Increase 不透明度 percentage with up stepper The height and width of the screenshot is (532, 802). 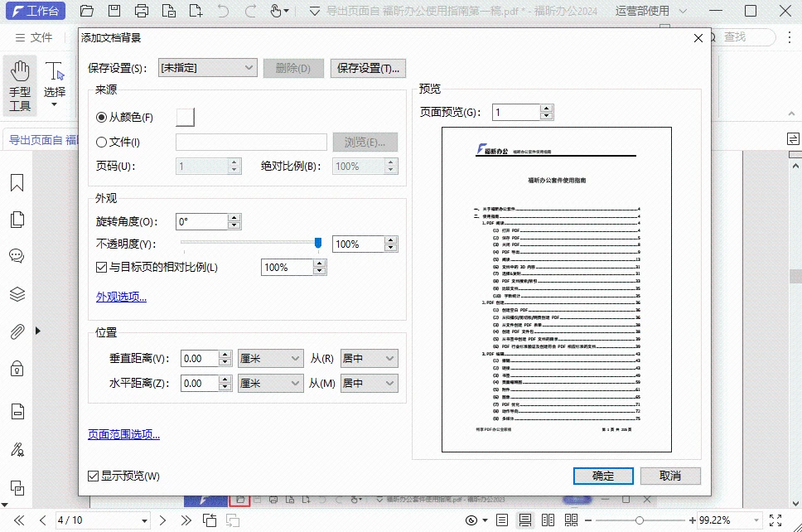pyautogui.click(x=391, y=240)
